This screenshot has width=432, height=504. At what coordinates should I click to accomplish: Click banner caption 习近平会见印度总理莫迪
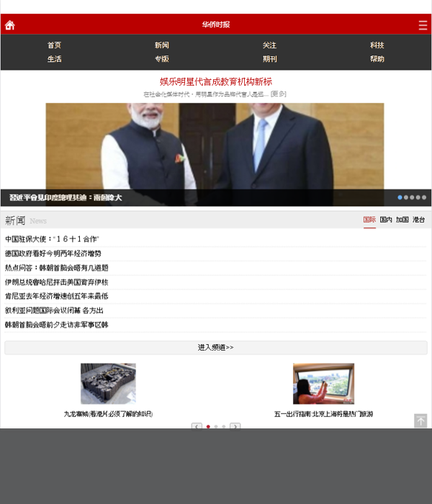pyautogui.click(x=66, y=198)
